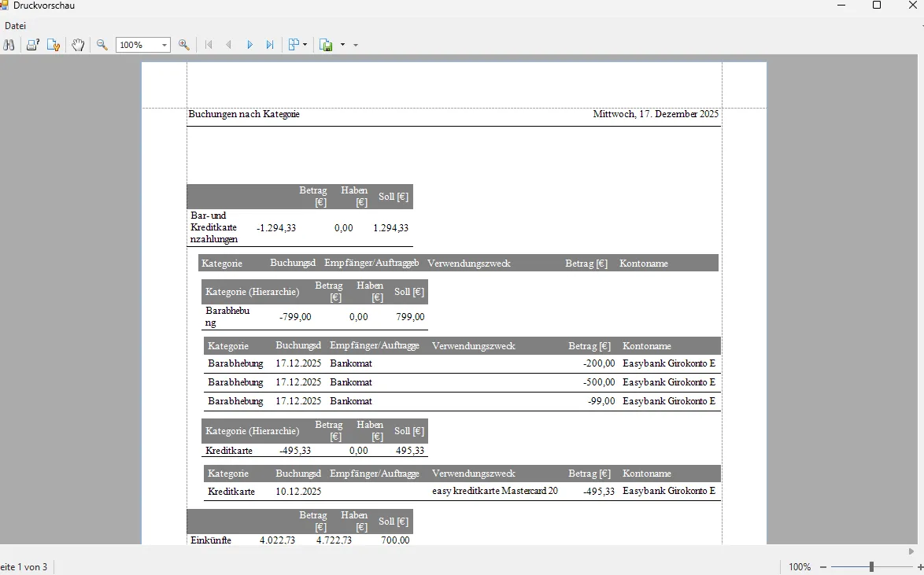Select the hand pan tool
Image resolution: width=924 pixels, height=575 pixels.
[78, 45]
